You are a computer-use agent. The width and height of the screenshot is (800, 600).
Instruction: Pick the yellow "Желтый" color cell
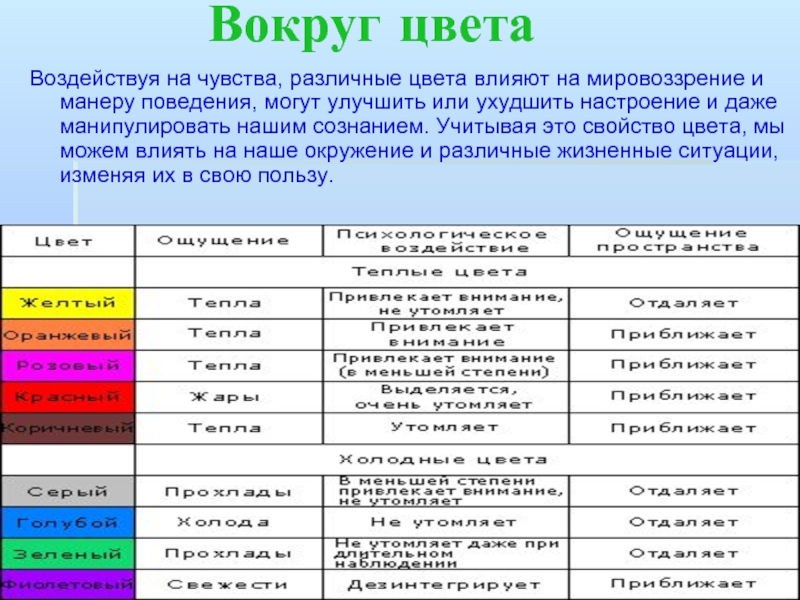tap(68, 303)
